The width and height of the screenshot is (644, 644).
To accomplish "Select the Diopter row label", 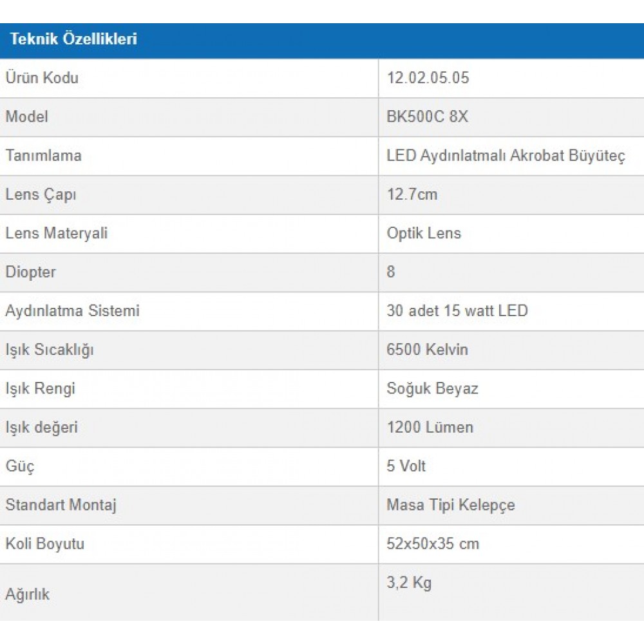I will pos(30,272).
